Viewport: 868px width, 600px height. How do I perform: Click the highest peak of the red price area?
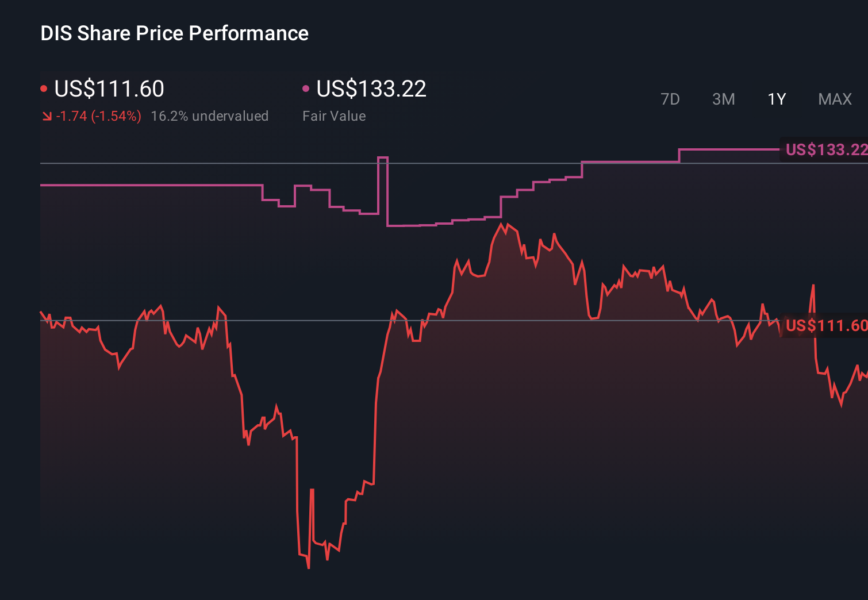[502, 222]
